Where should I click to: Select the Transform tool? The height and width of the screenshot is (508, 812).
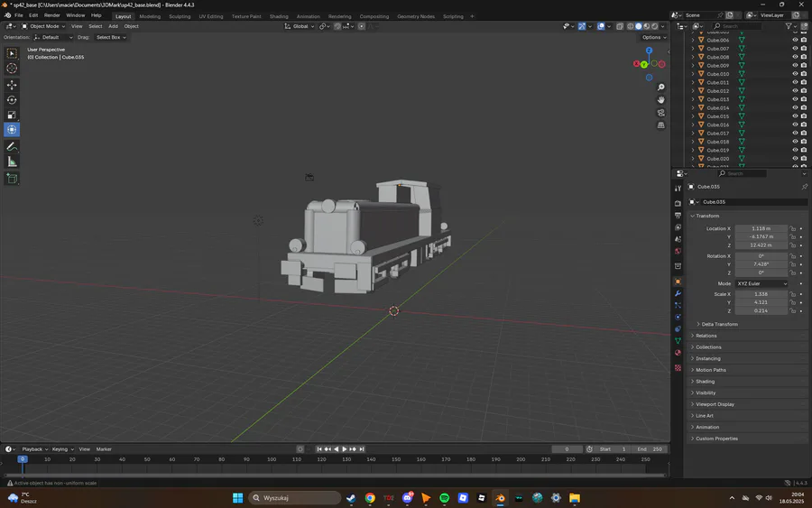[x=12, y=130]
